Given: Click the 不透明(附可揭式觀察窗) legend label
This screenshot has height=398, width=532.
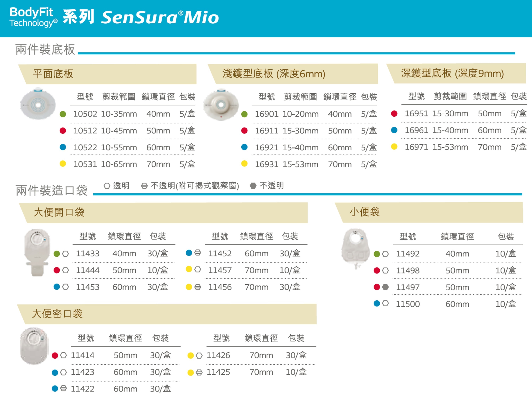Looking at the screenshot, I should pyautogui.click(x=195, y=186).
